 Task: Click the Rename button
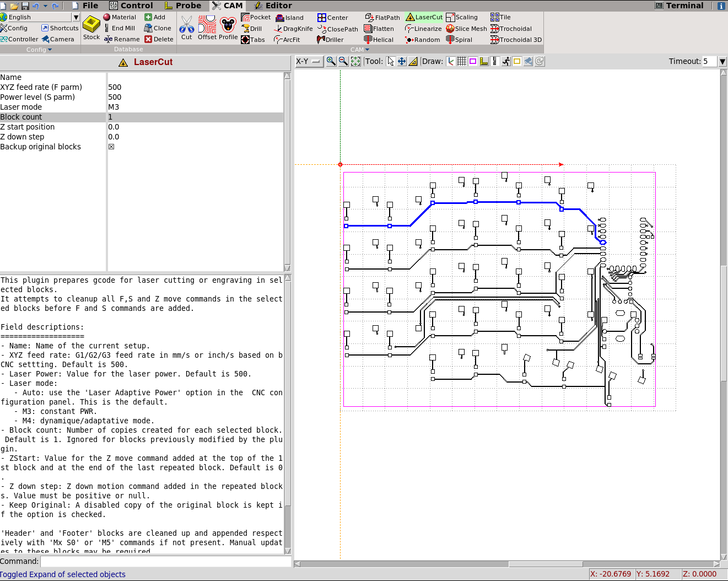tap(122, 39)
